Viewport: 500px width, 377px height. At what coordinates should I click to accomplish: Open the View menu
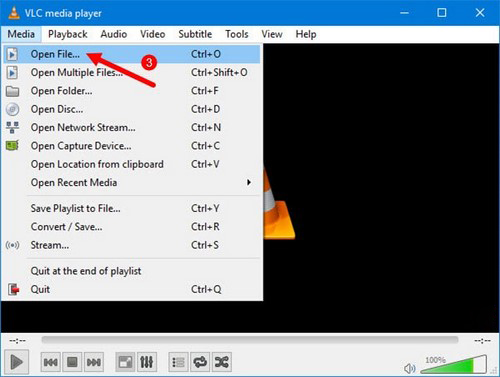[272, 34]
